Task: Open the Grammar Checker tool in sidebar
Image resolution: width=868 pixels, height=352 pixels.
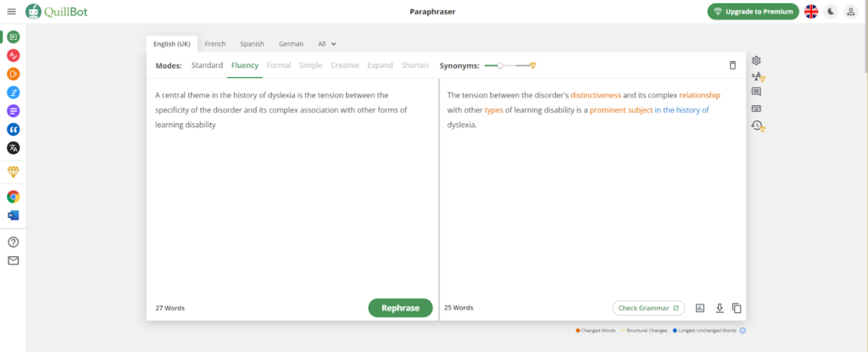Action: (13, 55)
